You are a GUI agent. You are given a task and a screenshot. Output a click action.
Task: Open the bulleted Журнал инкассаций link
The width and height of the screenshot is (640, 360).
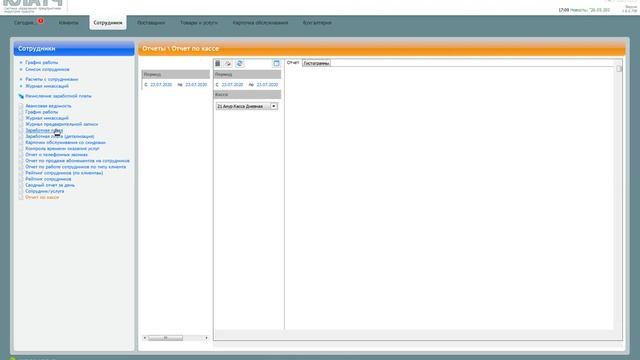47,87
